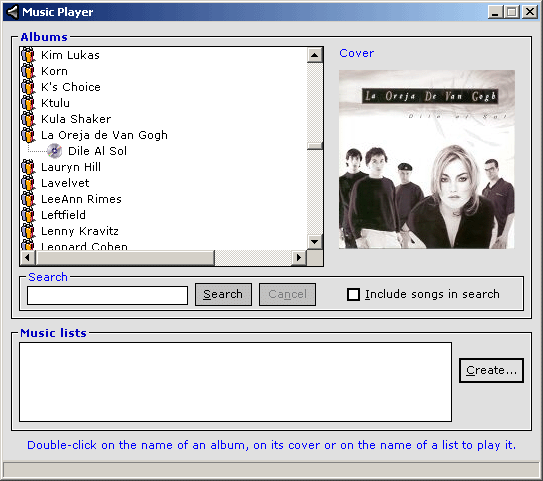Click the speaker icon in the title bar
Image resolution: width=543 pixels, height=481 pixels.
click(x=12, y=12)
